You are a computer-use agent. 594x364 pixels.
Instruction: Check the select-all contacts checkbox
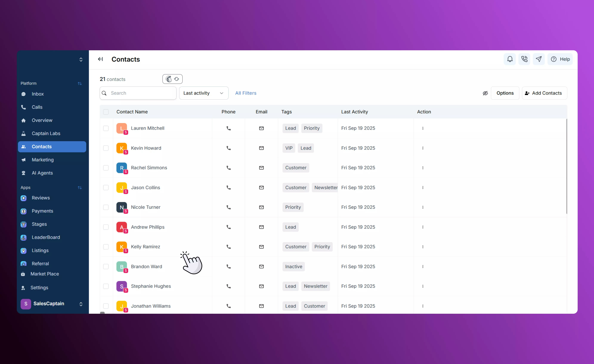pyautogui.click(x=106, y=112)
